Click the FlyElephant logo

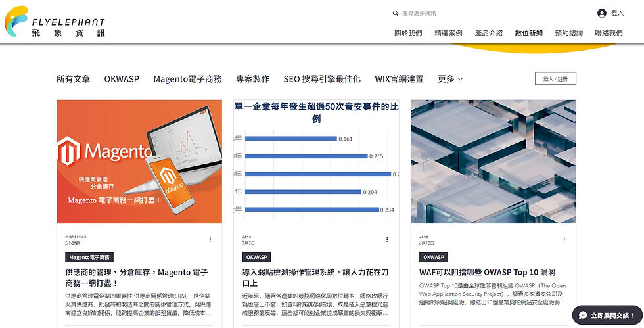tap(55, 22)
